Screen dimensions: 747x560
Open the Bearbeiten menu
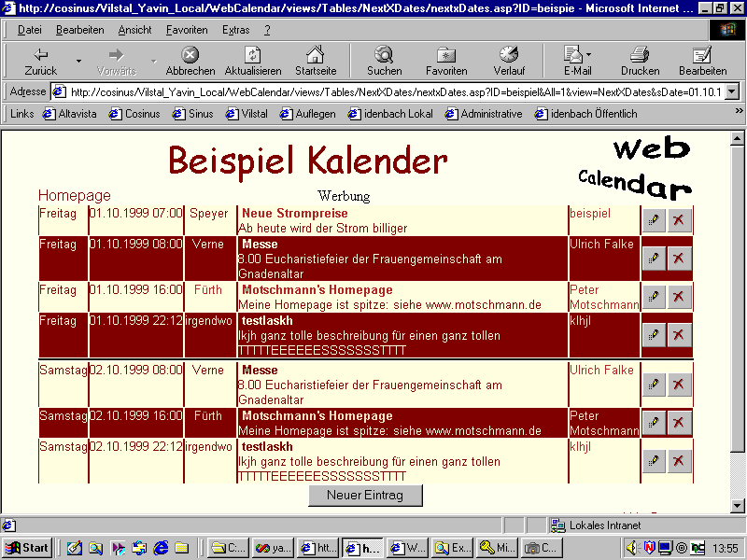coord(79,30)
